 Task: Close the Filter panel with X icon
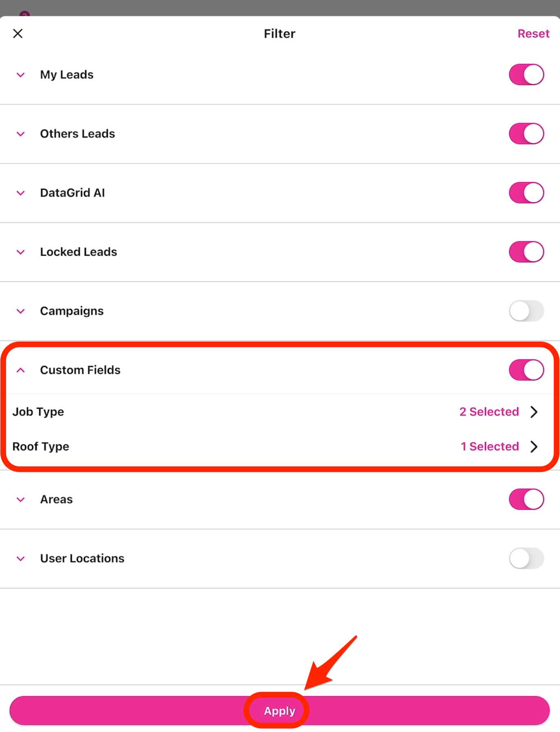18,33
